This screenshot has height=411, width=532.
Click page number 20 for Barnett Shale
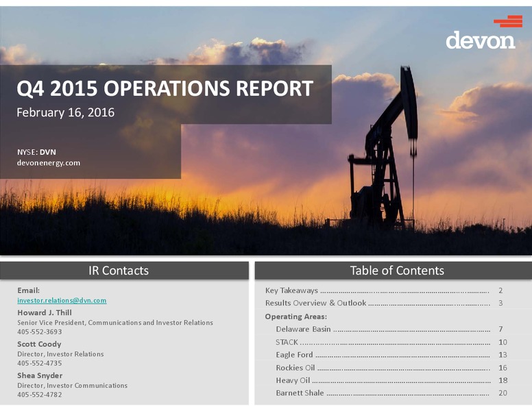click(503, 393)
